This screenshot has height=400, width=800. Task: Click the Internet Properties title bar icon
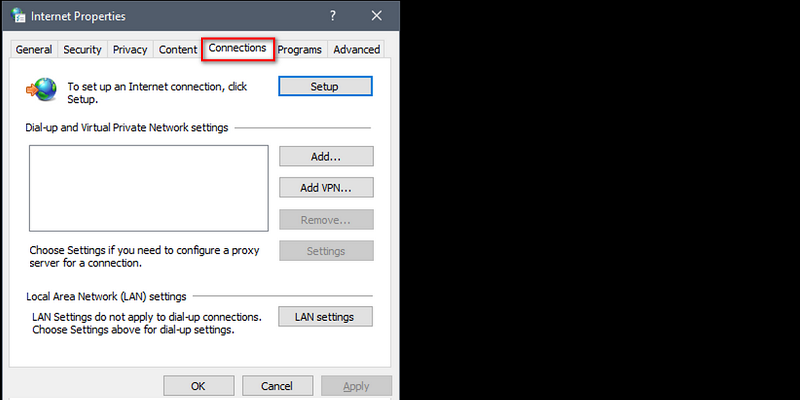(18, 16)
